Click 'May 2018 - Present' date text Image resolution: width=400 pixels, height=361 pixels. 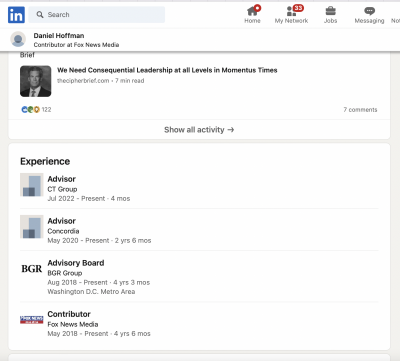[78, 334]
